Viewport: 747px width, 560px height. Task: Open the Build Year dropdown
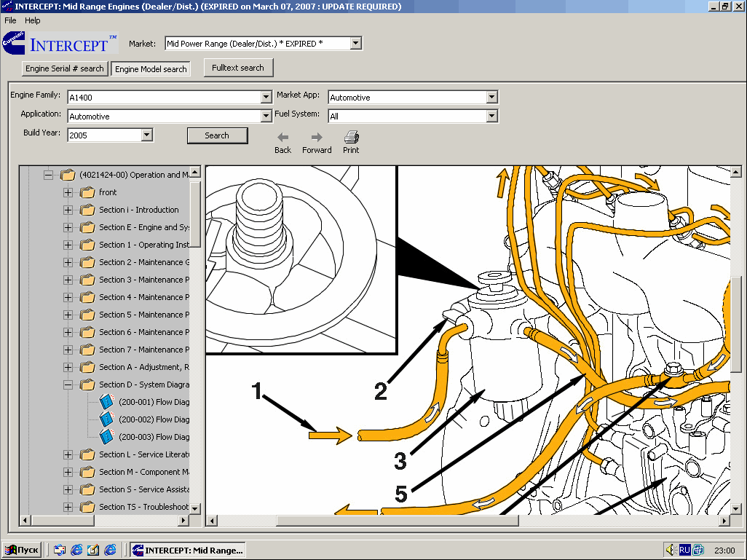pyautogui.click(x=146, y=135)
